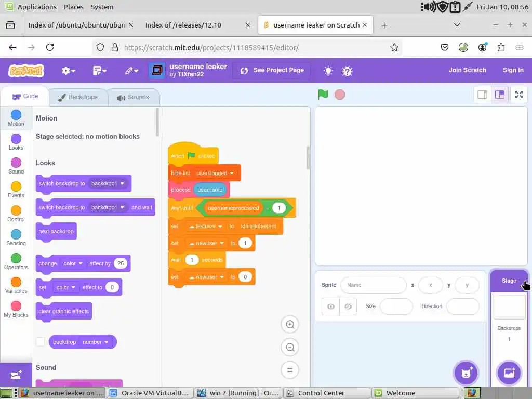Click Choose a Sprite cat button
The height and width of the screenshot is (399, 532).
tap(466, 373)
